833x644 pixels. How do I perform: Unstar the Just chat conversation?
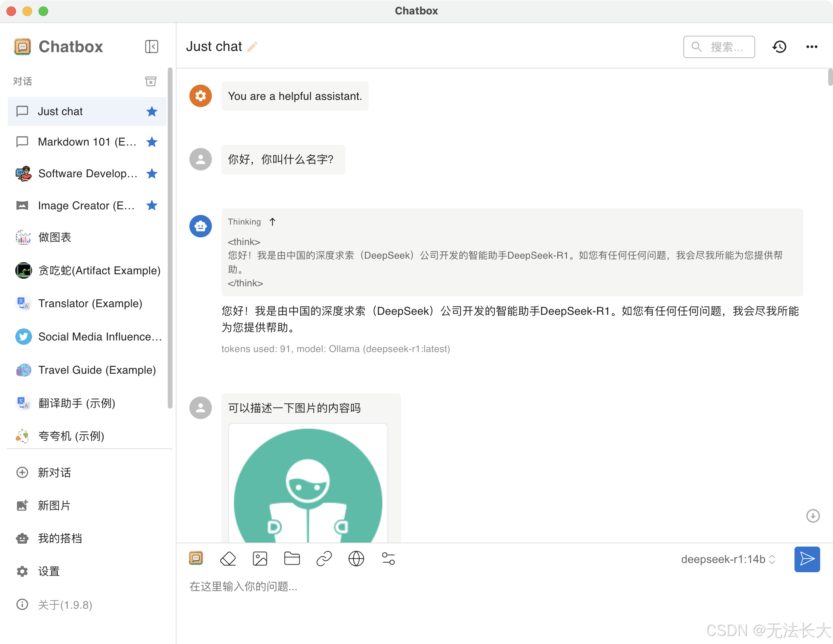click(x=152, y=111)
